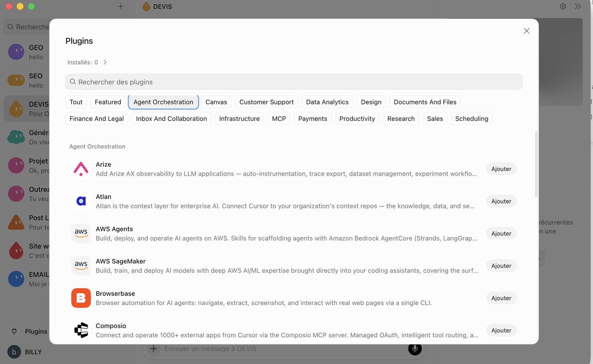Select the Payments category tab
The image size is (593, 364).
(x=312, y=118)
